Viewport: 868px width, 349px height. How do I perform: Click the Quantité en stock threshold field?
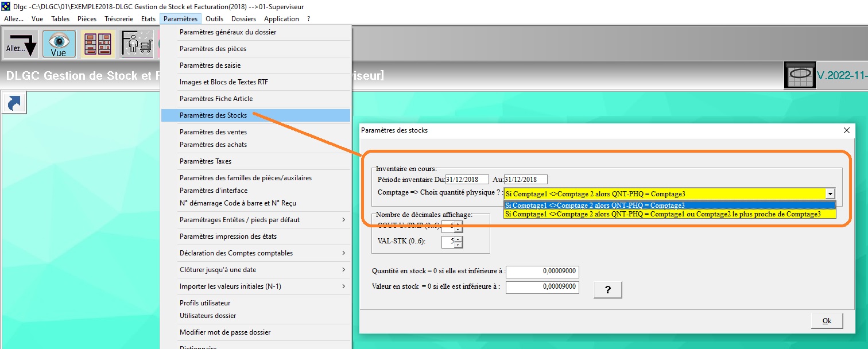[x=542, y=272]
